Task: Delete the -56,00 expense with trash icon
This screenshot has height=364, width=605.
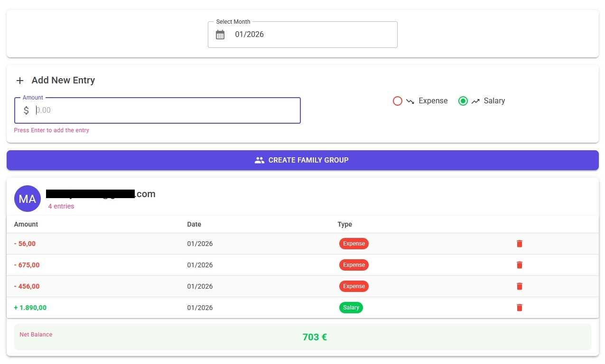Action: point(519,244)
